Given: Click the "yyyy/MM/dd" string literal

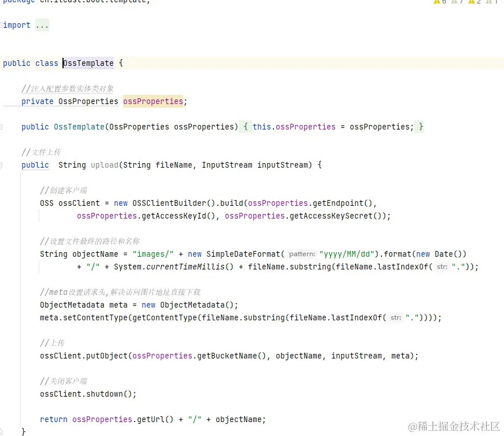Looking at the screenshot, I should (347, 254).
